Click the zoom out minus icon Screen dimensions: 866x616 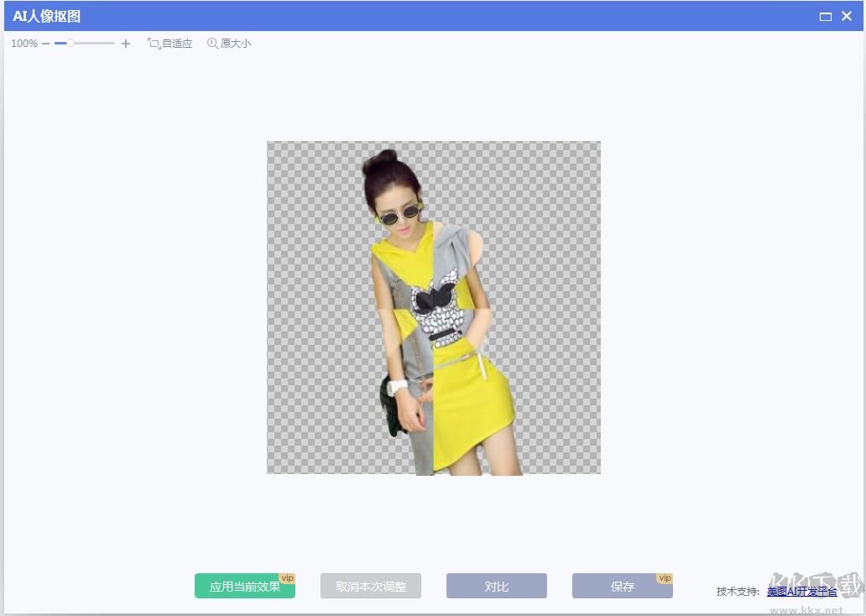point(46,43)
